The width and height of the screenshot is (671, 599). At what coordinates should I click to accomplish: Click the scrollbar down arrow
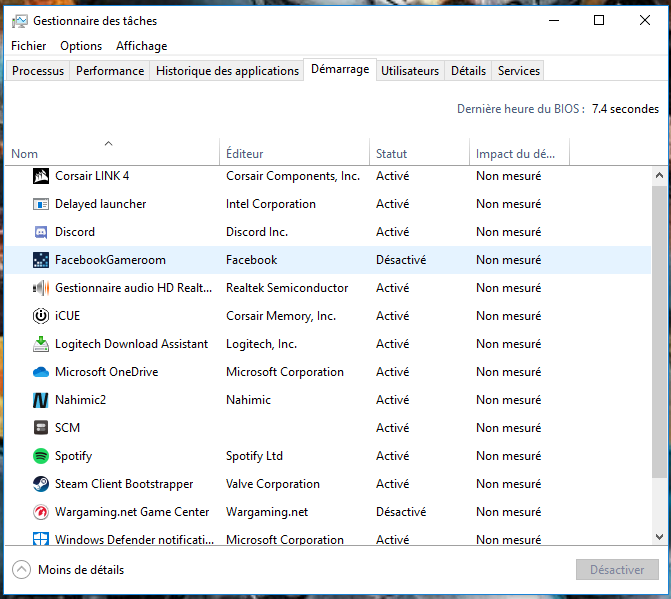tap(659, 537)
